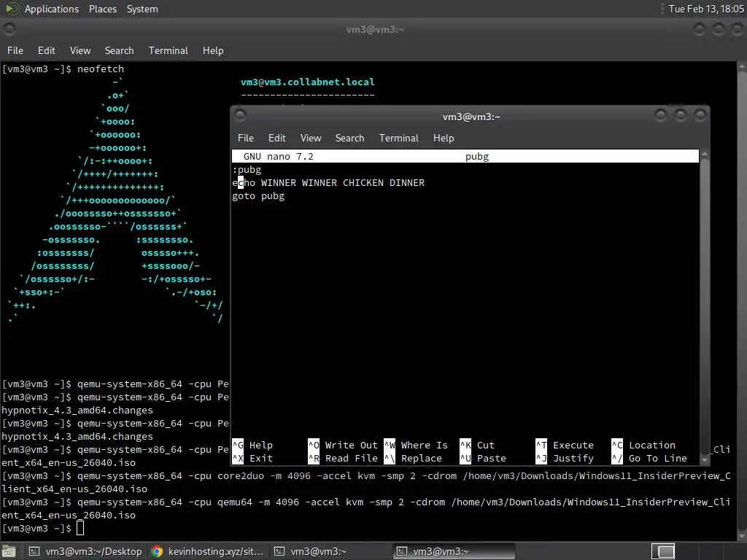
Task: Open the Places menu
Action: point(102,9)
